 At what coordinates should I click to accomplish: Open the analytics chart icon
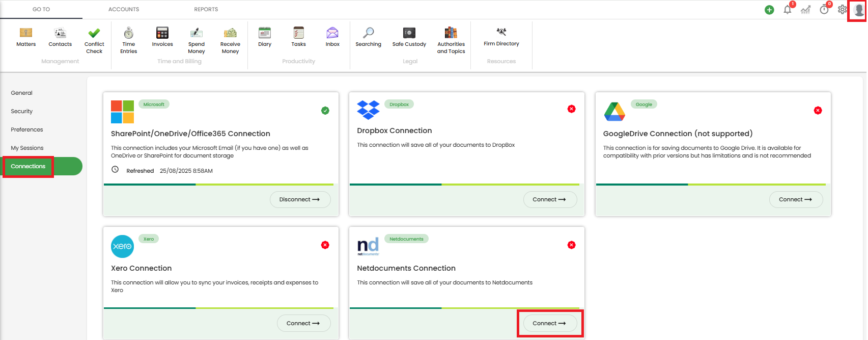point(805,10)
